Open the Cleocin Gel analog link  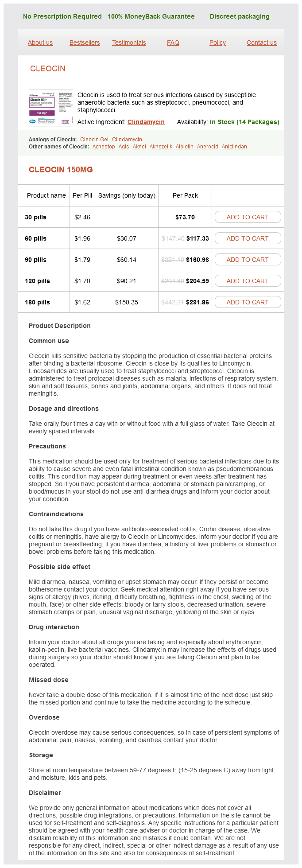point(94,140)
